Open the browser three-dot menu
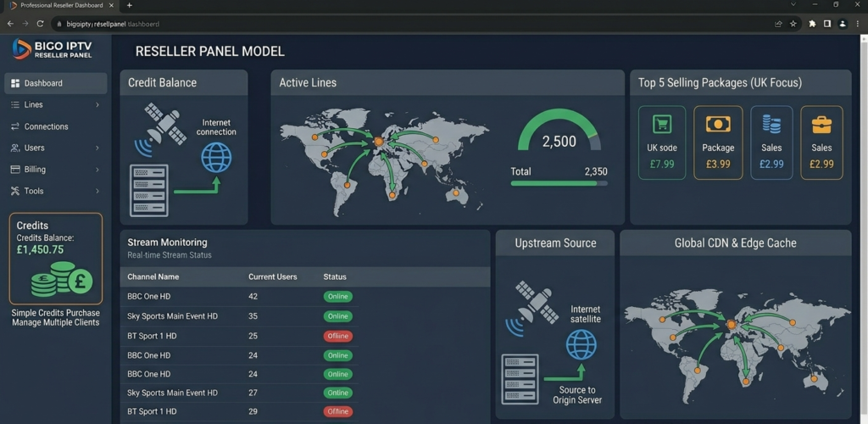Viewport: 868px width, 424px height. (x=858, y=24)
